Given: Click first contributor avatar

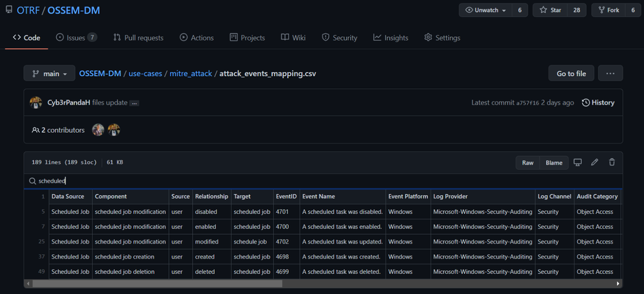Looking at the screenshot, I should pos(98,130).
